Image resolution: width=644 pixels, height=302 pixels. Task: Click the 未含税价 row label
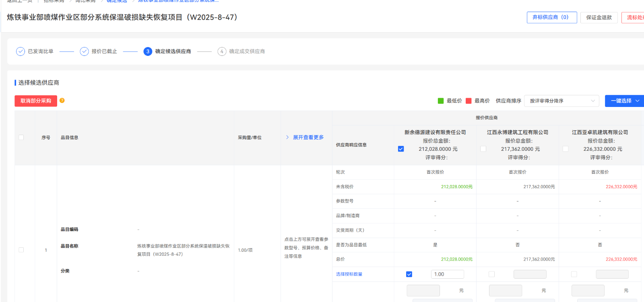(x=345, y=187)
